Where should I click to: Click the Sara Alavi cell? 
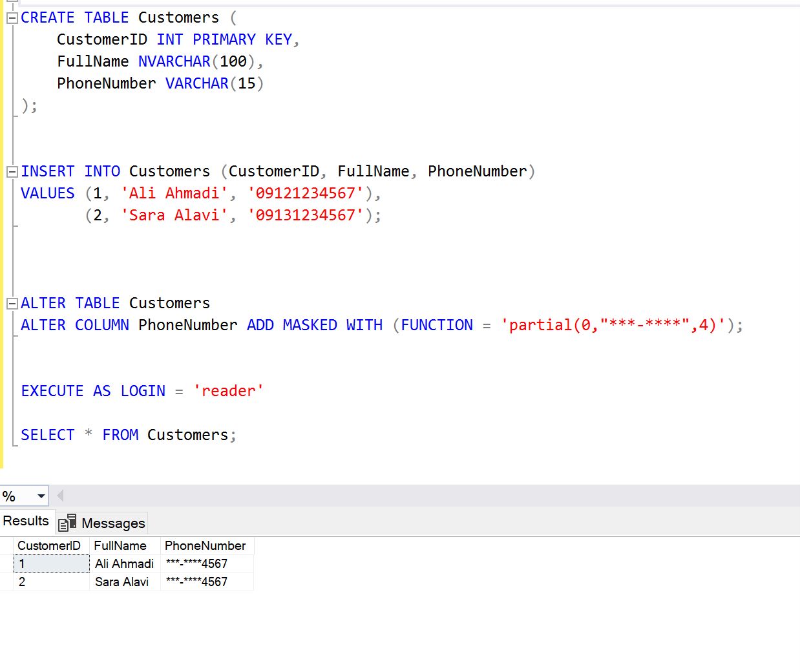(121, 582)
